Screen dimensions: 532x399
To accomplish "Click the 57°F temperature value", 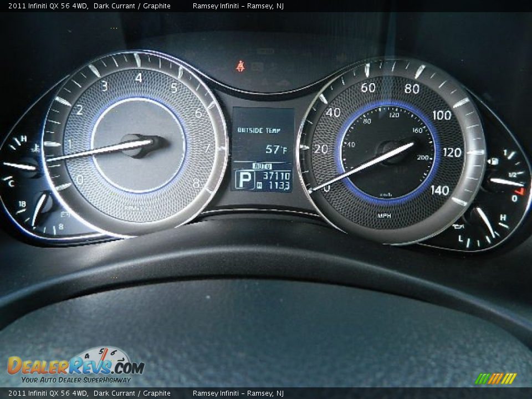I will tap(276, 149).
